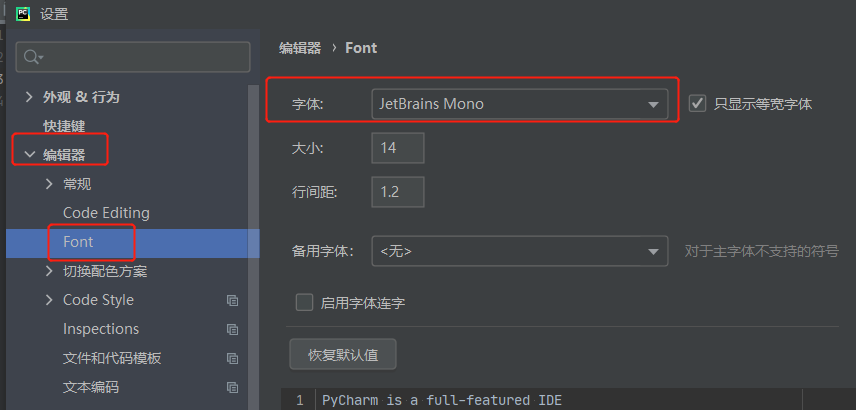The height and width of the screenshot is (410, 856).
Task: Click the preview text 'PyCharm is a full-featured IDE'
Action: [x=442, y=401]
